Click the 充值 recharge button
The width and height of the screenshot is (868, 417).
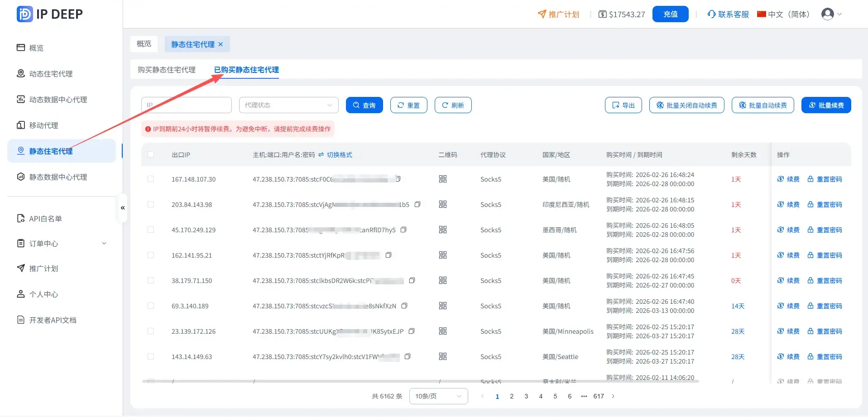click(670, 14)
